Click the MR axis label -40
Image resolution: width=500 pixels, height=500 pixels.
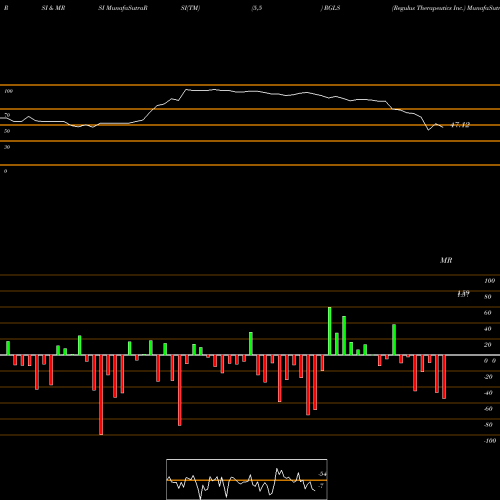[488, 393]
